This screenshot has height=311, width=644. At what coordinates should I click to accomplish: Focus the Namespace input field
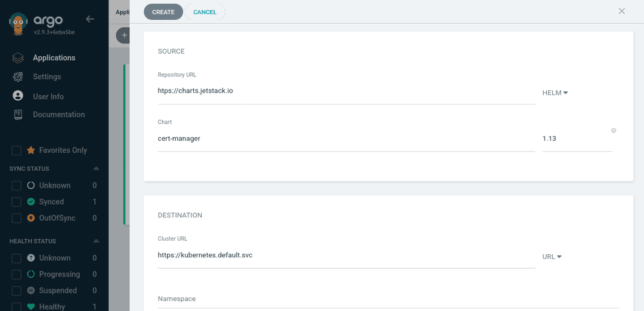point(388,298)
